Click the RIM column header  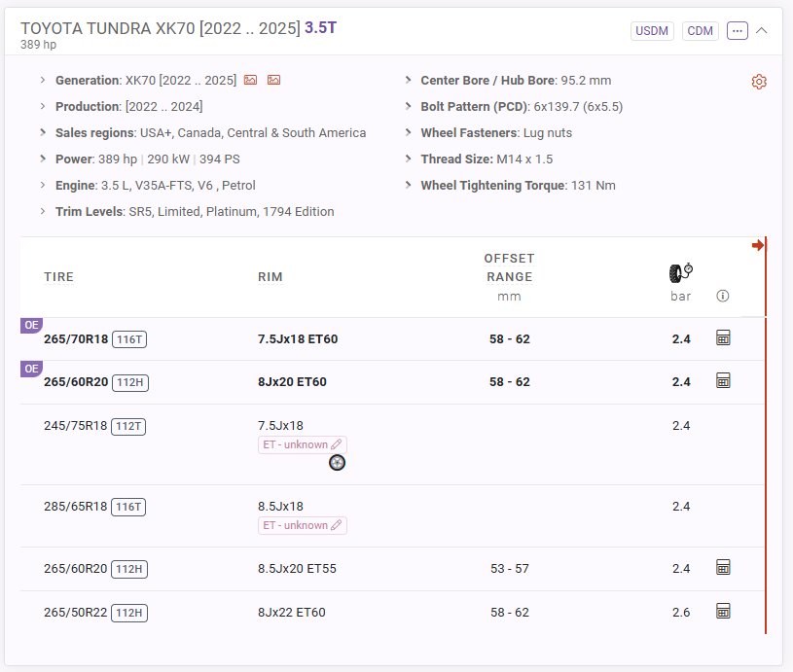coord(270,277)
